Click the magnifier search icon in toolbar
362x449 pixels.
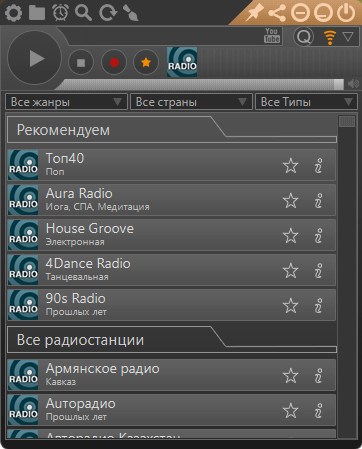point(83,13)
